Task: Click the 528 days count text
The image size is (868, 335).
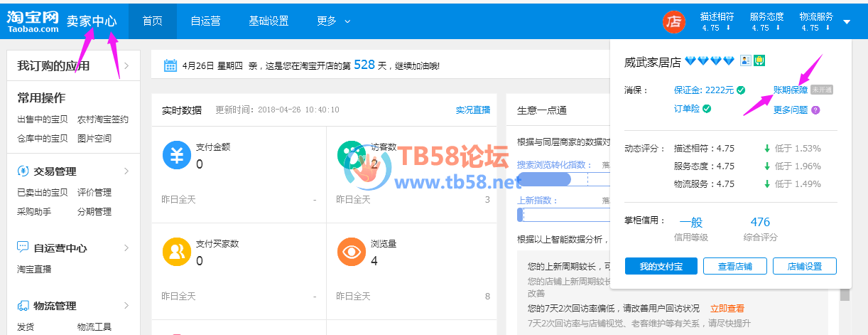Action: tap(364, 65)
